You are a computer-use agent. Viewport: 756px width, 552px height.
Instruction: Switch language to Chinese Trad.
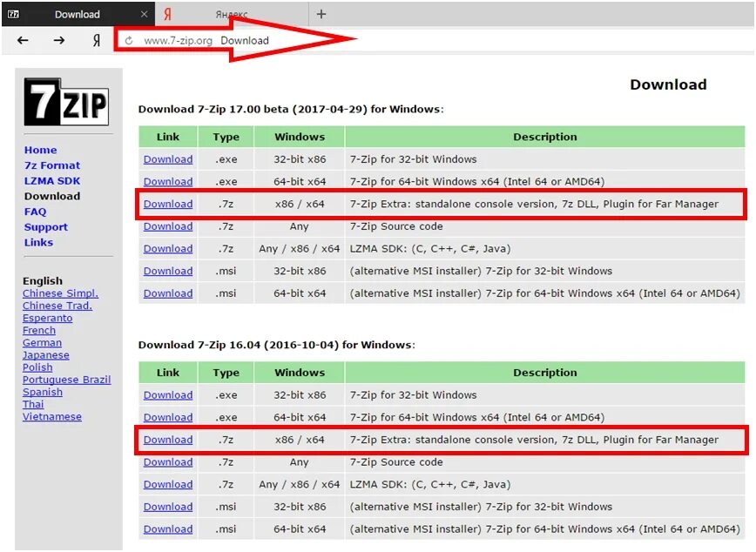(x=57, y=306)
